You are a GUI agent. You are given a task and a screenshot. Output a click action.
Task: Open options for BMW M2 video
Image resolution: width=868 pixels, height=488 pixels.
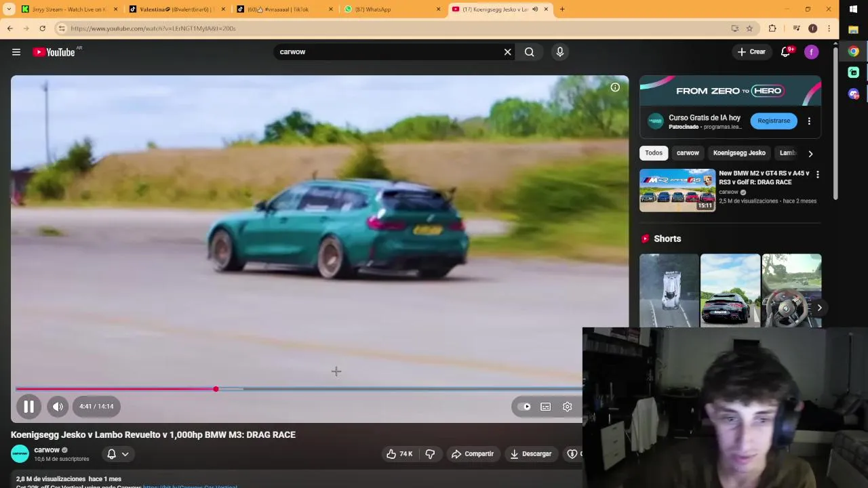click(817, 175)
